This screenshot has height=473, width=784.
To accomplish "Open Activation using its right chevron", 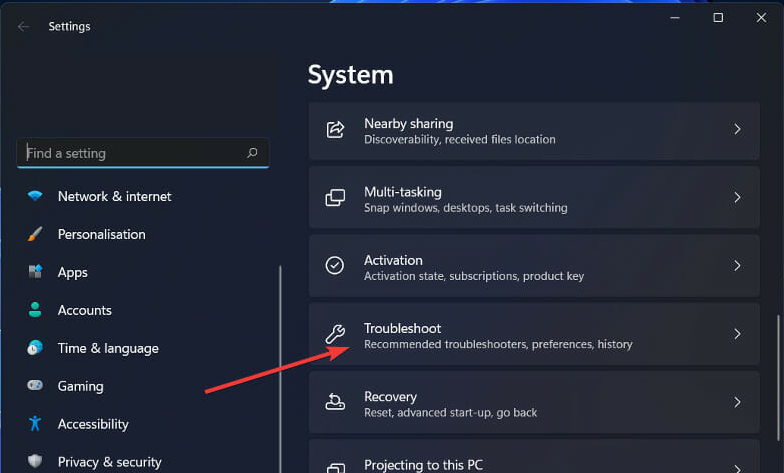I will coord(738,266).
